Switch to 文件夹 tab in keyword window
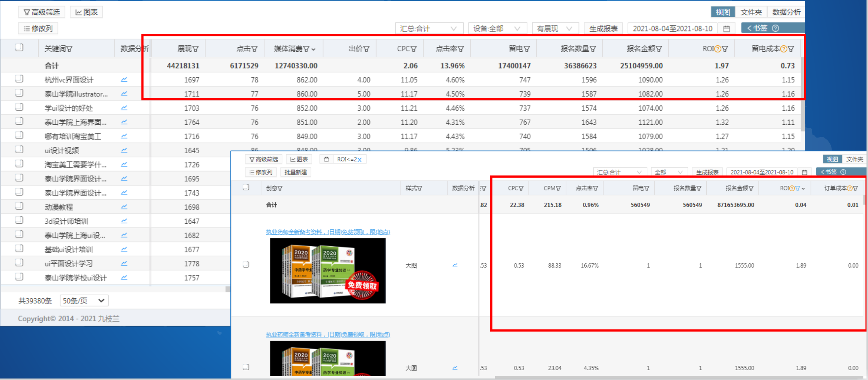868x380 pixels. coord(751,12)
